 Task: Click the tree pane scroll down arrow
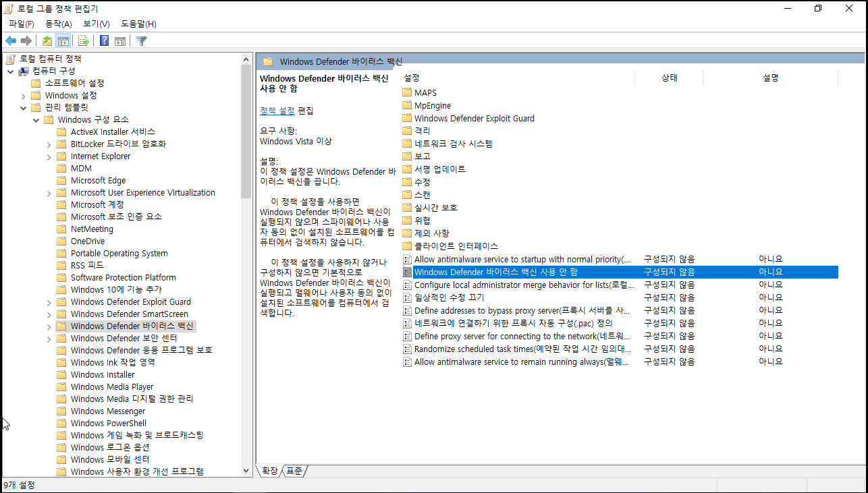(246, 470)
